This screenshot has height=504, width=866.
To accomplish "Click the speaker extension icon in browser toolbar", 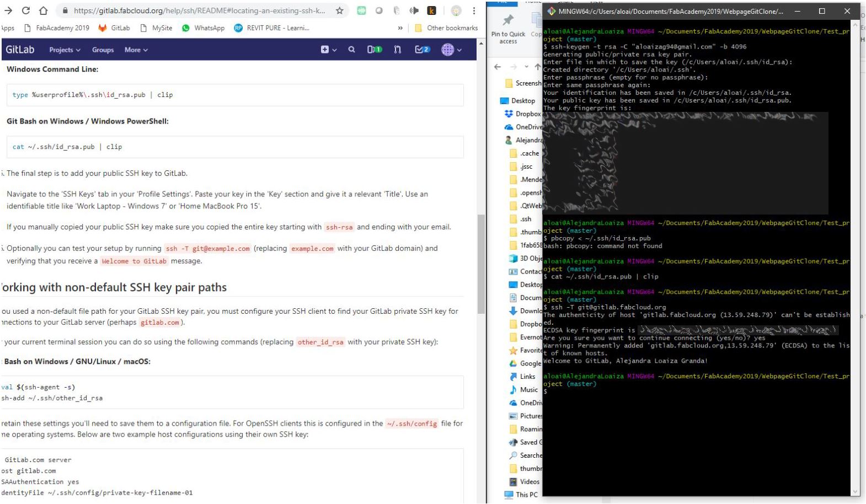I will point(414,10).
